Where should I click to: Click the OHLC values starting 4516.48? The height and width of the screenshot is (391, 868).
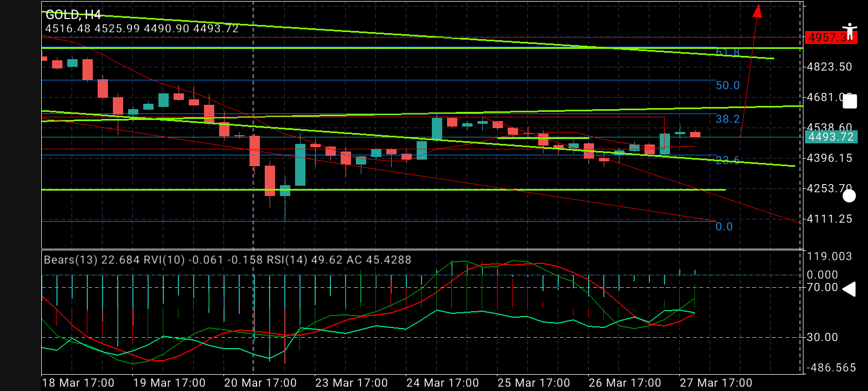tap(142, 28)
